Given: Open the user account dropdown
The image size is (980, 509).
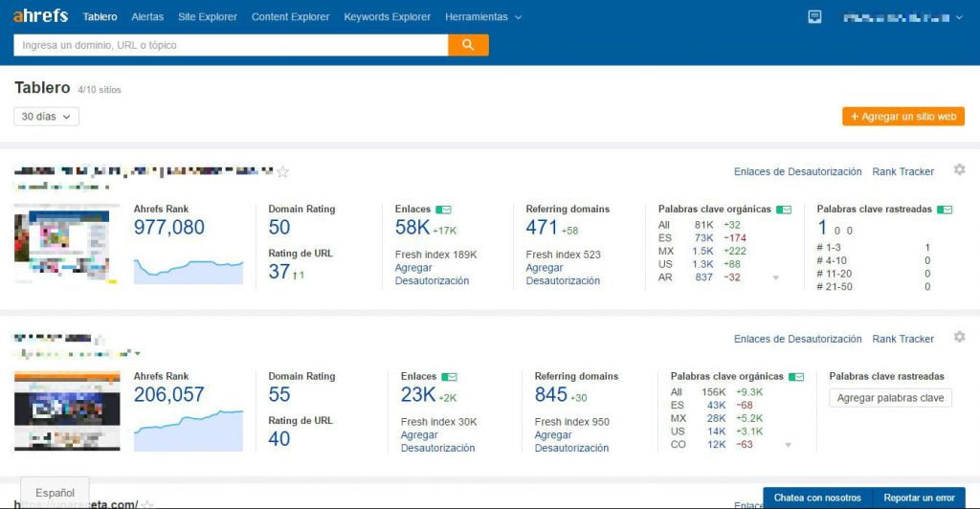Looking at the screenshot, I should (902, 17).
